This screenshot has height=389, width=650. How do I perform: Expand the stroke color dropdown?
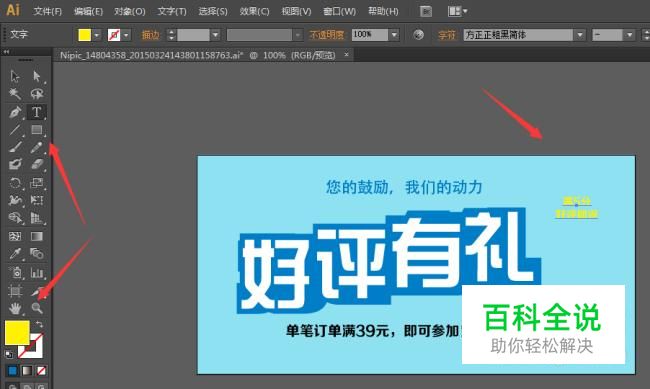click(x=126, y=35)
